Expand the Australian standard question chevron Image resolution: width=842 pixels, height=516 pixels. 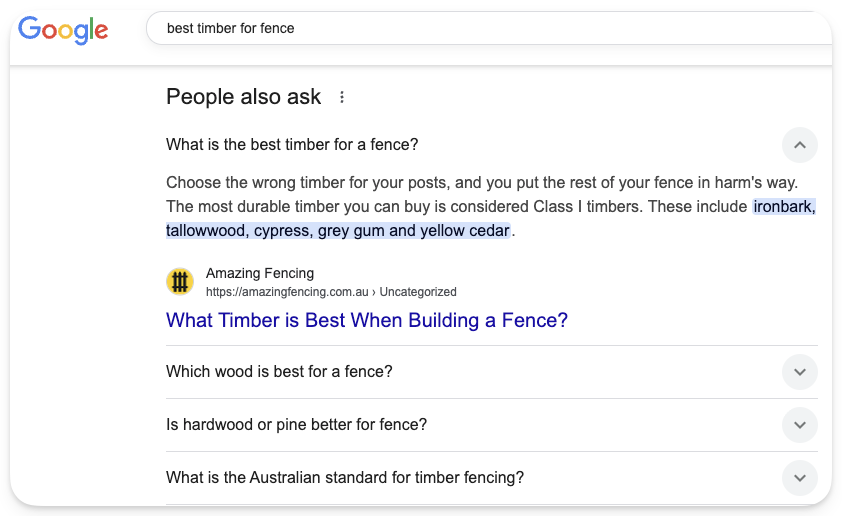click(x=799, y=478)
